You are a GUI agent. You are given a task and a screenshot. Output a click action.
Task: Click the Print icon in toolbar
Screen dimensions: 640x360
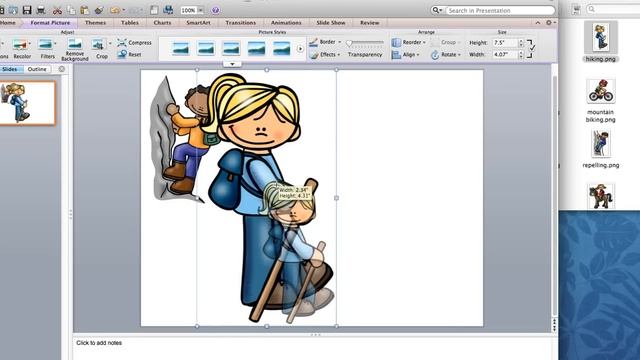(x=41, y=10)
